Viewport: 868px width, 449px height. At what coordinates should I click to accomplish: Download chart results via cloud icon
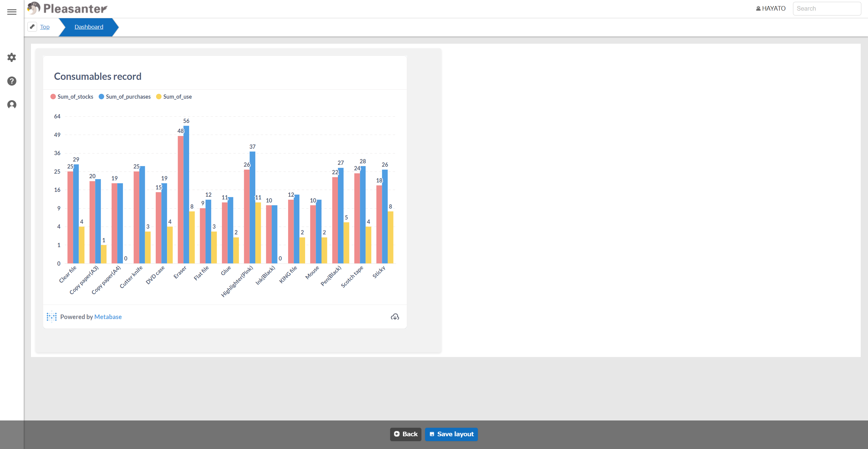395,317
